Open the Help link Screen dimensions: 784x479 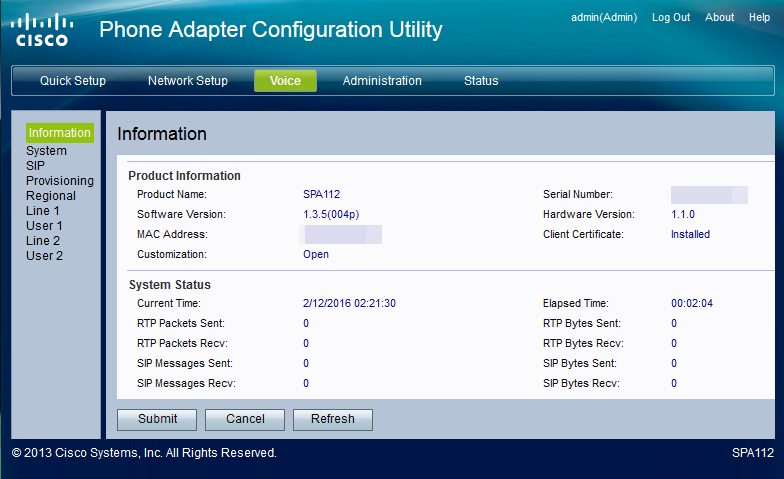coord(759,18)
